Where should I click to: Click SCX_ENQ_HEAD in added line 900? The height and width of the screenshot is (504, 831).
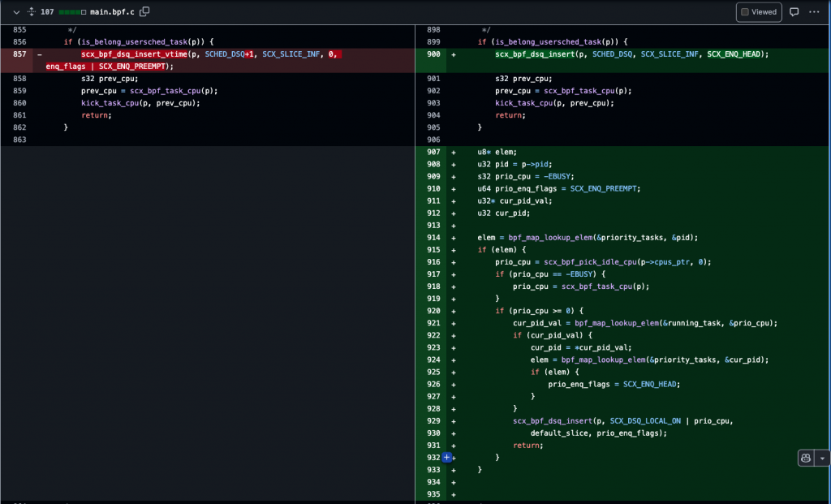[x=735, y=54]
